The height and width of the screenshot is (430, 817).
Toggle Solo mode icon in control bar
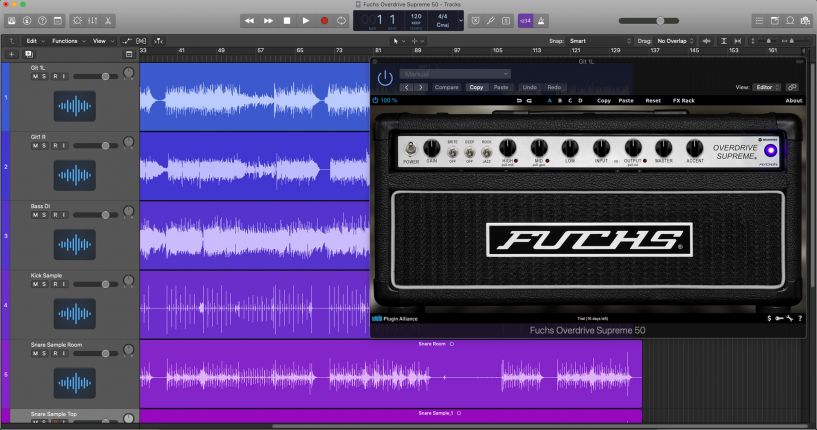[x=506, y=21]
